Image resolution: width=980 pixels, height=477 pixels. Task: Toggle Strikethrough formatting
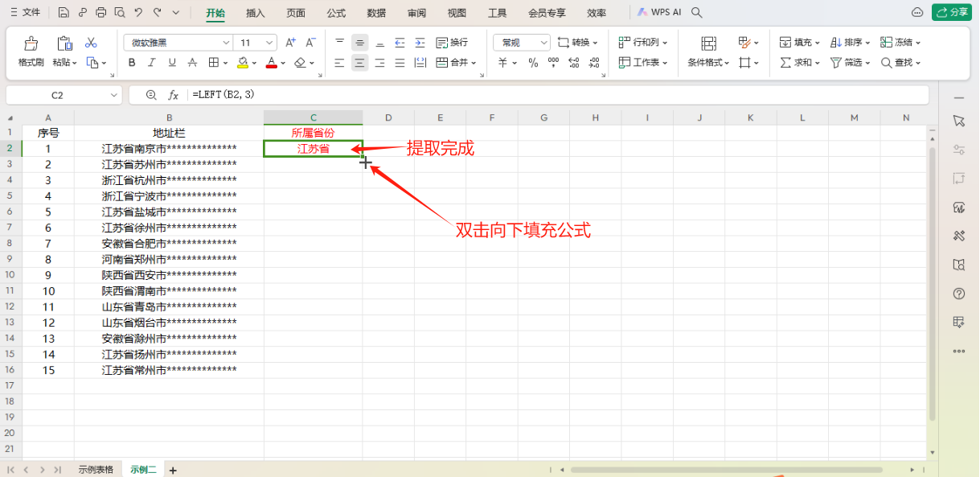coord(192,62)
